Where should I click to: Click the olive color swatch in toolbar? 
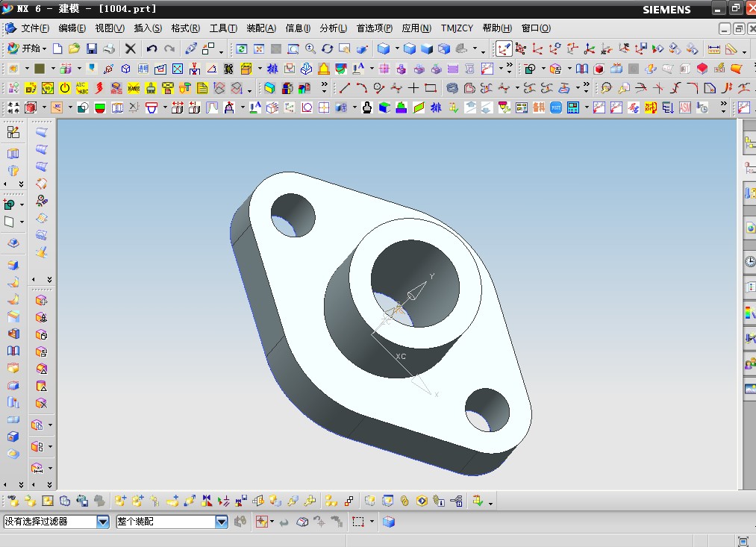pos(40,69)
